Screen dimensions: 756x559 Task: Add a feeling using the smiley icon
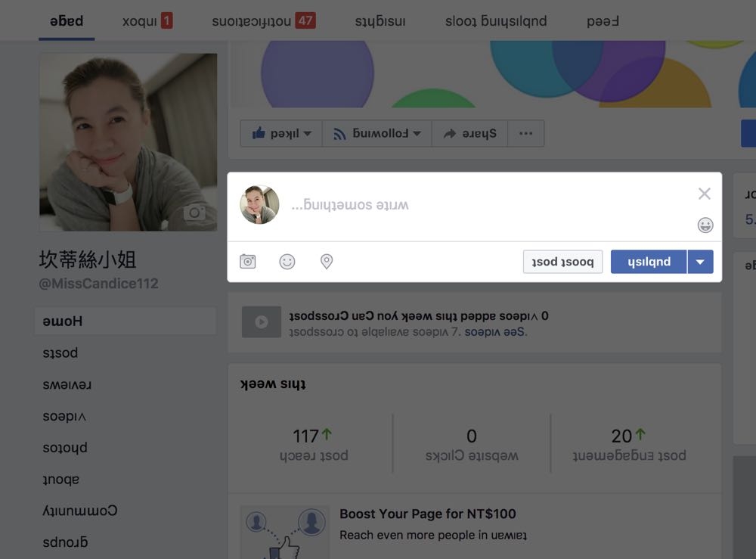click(x=287, y=262)
